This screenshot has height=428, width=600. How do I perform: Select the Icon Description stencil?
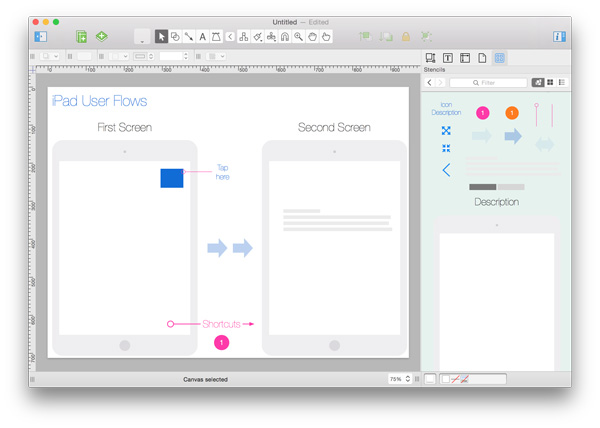(446, 109)
